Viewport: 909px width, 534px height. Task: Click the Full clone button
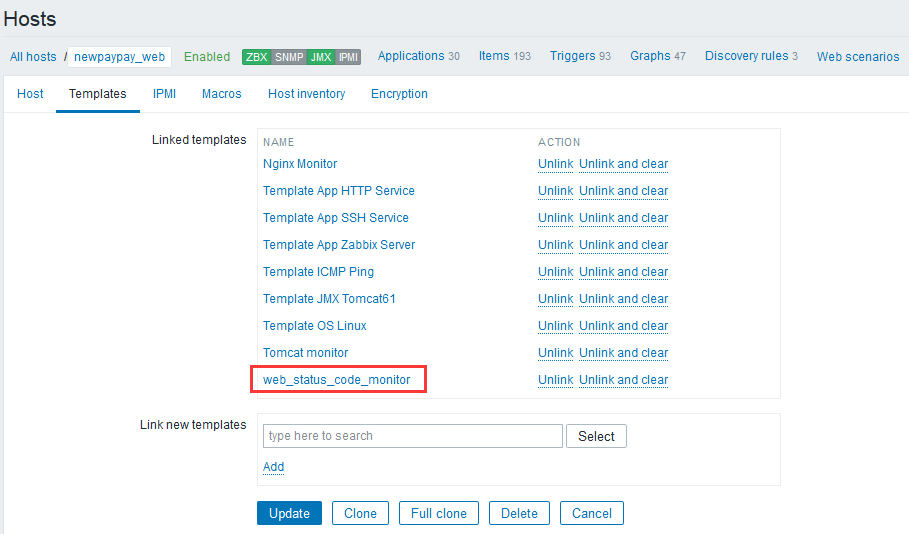point(439,513)
